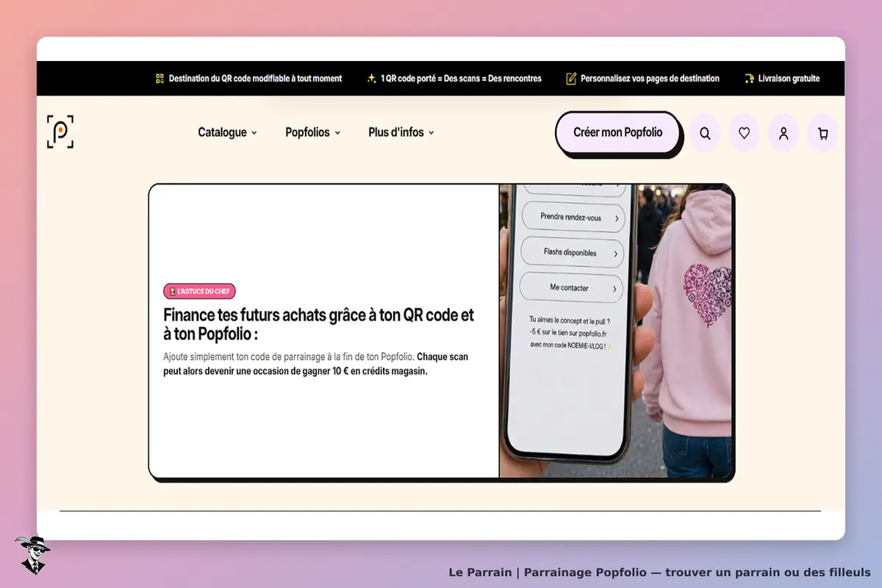The image size is (882, 588).
Task: Click chevron arrow on 'Prendre rendez-vous' row
Action: pos(616,218)
